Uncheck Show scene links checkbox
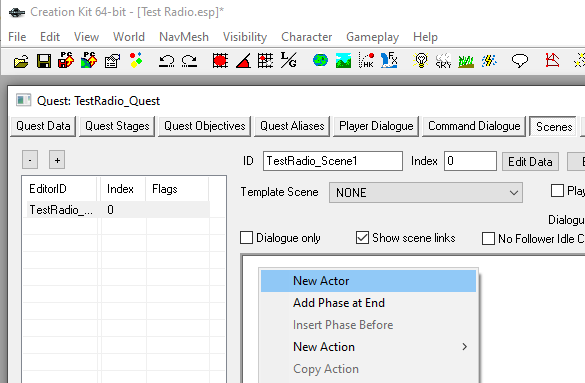This screenshot has width=585, height=383. click(x=362, y=238)
